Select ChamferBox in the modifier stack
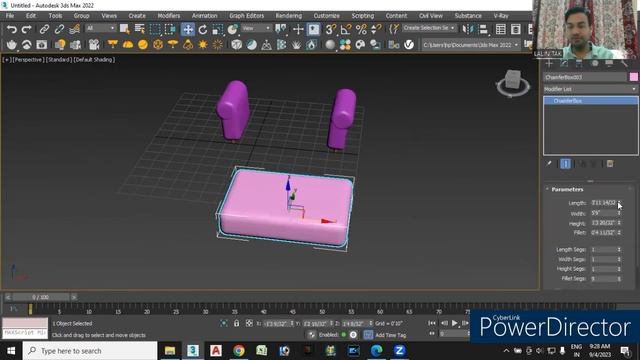Image resolution: width=640 pixels, height=360 pixels. (x=590, y=101)
